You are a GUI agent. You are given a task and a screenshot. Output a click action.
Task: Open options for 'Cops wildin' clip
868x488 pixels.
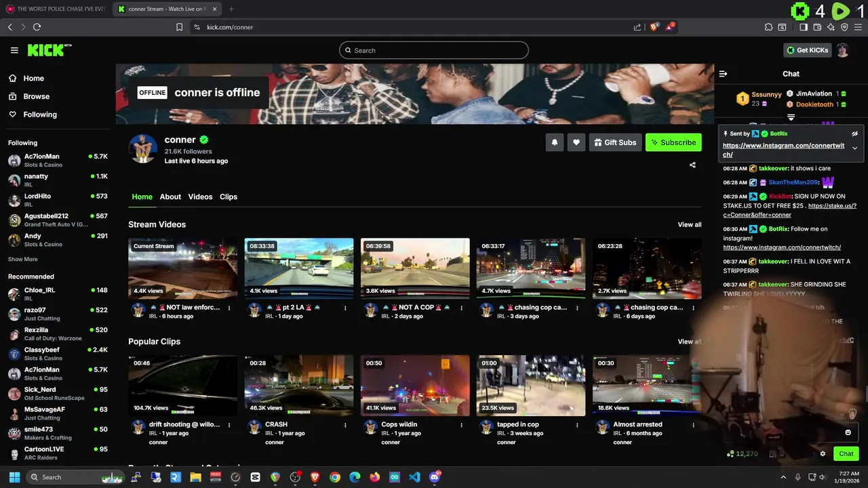(x=461, y=425)
